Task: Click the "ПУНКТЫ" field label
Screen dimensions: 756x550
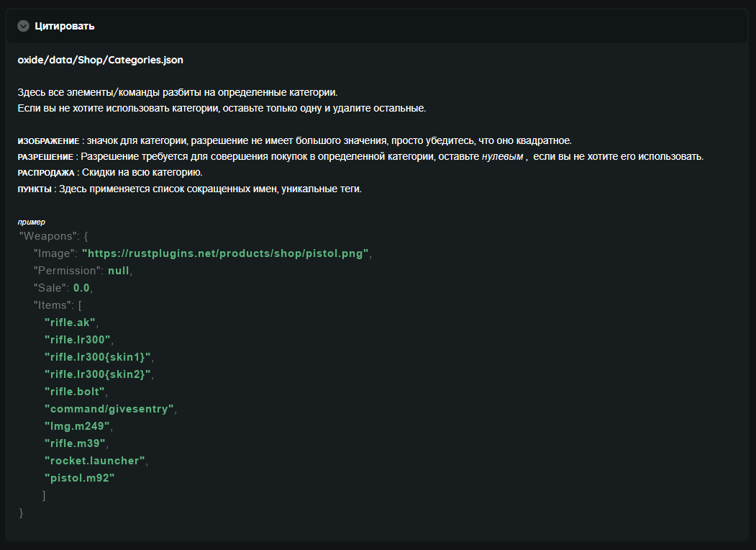Action: (x=35, y=190)
